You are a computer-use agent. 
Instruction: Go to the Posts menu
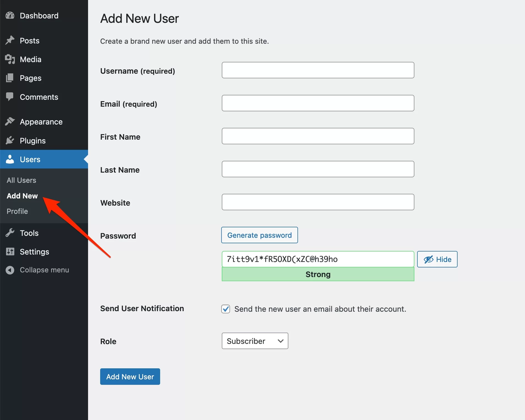(44, 40)
